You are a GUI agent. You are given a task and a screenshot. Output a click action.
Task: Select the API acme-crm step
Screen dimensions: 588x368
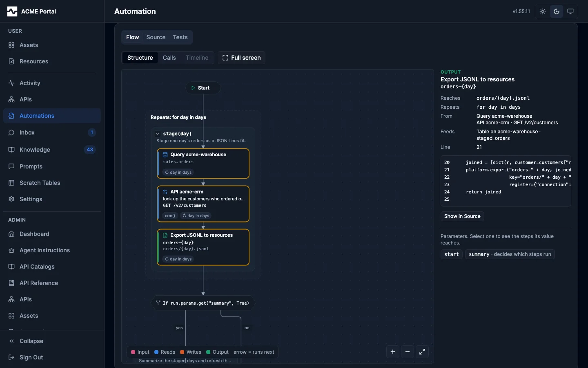(203, 204)
